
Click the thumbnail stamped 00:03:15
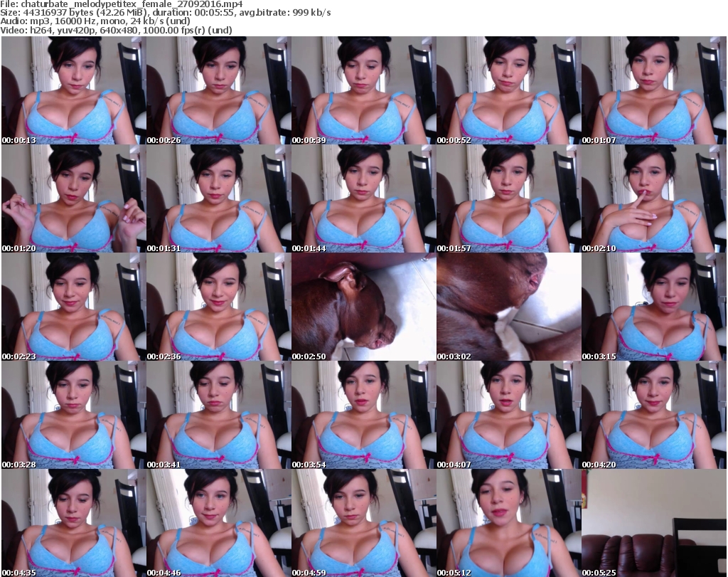[654, 307]
